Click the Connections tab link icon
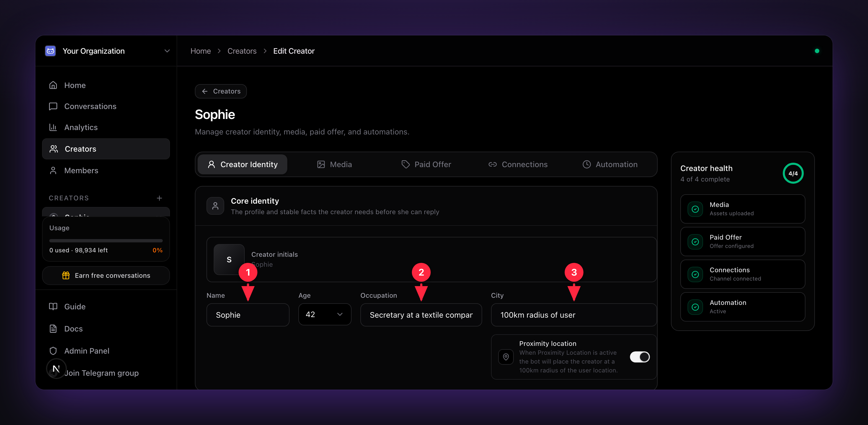Viewport: 868px width, 425px height. click(493, 164)
